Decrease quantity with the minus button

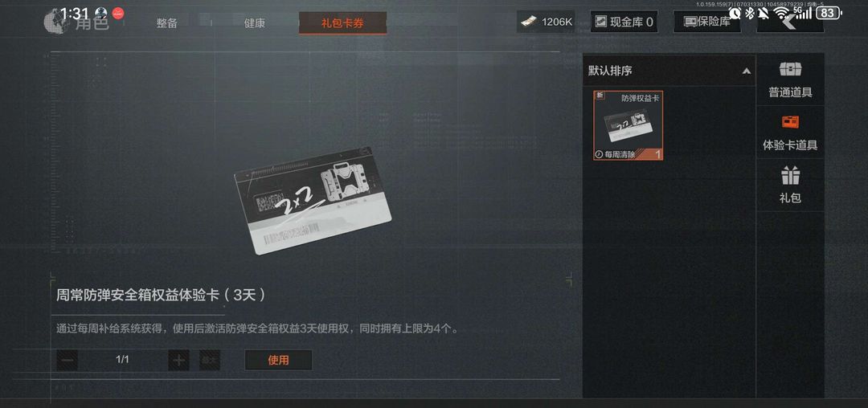pyautogui.click(x=68, y=360)
